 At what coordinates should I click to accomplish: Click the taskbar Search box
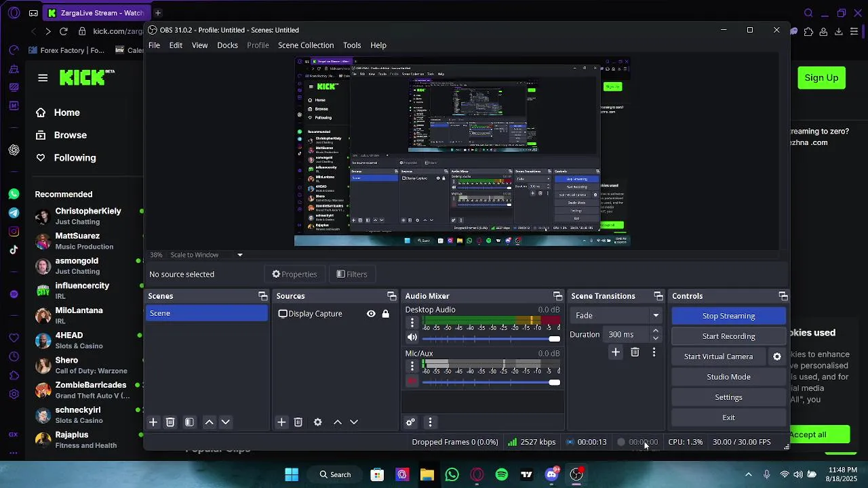(335, 474)
